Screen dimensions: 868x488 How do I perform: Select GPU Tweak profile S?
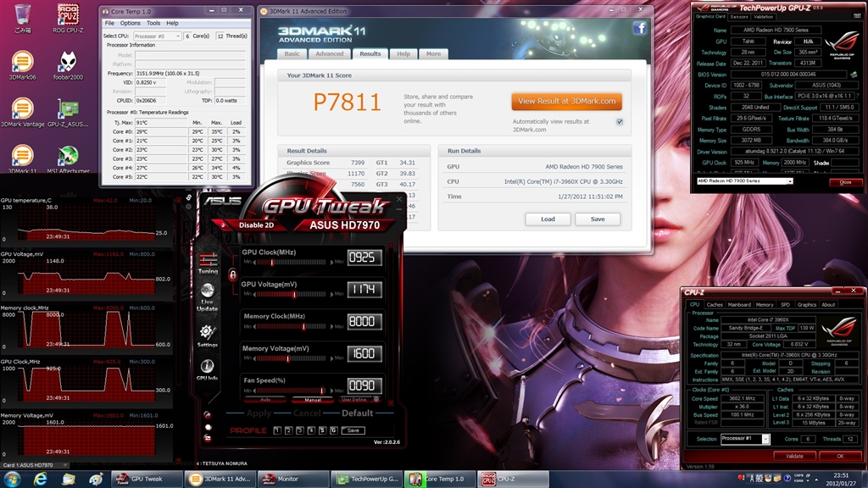coord(322,430)
